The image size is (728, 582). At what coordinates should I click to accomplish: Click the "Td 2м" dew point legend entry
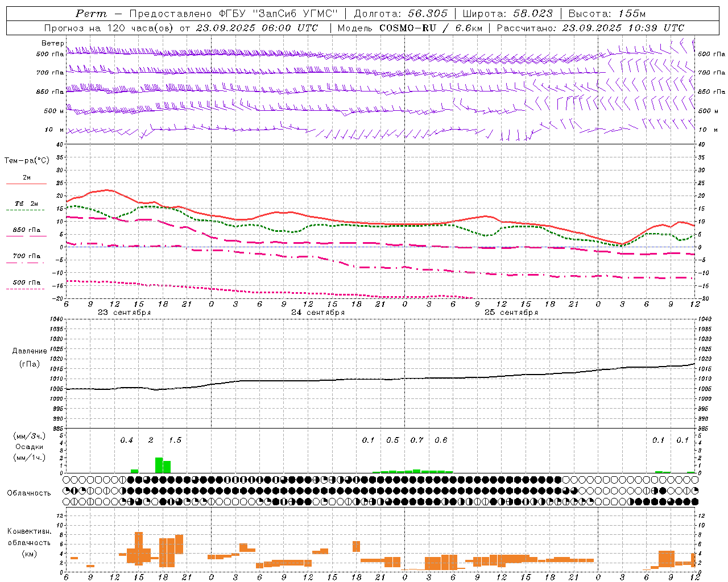pos(27,203)
